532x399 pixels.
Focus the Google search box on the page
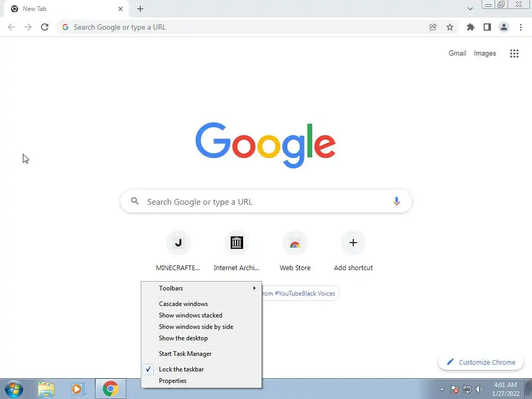pyautogui.click(x=266, y=201)
